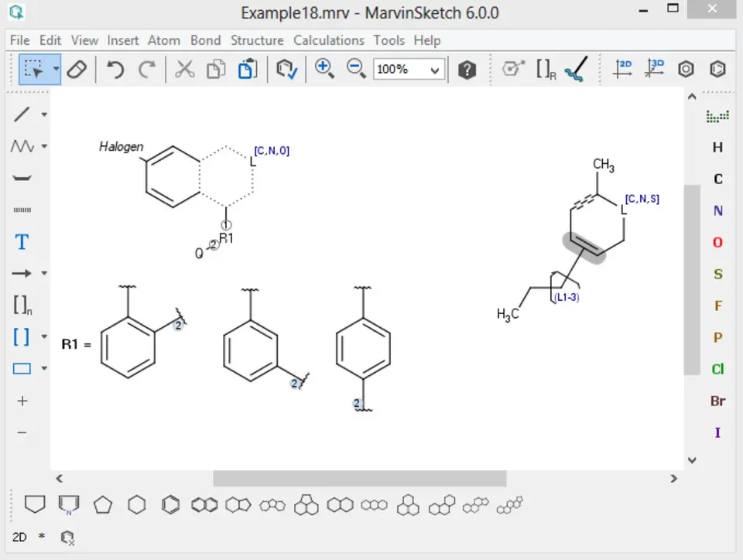
Task: Click the Clean 3D icon
Action: (x=655, y=69)
